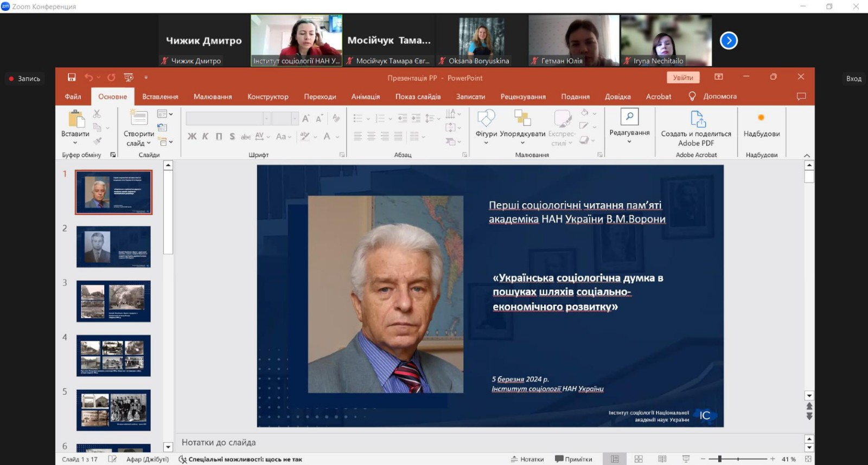The width and height of the screenshot is (868, 465).
Task: Expand the Створити слайд dropdown arrow
Action: (x=149, y=144)
